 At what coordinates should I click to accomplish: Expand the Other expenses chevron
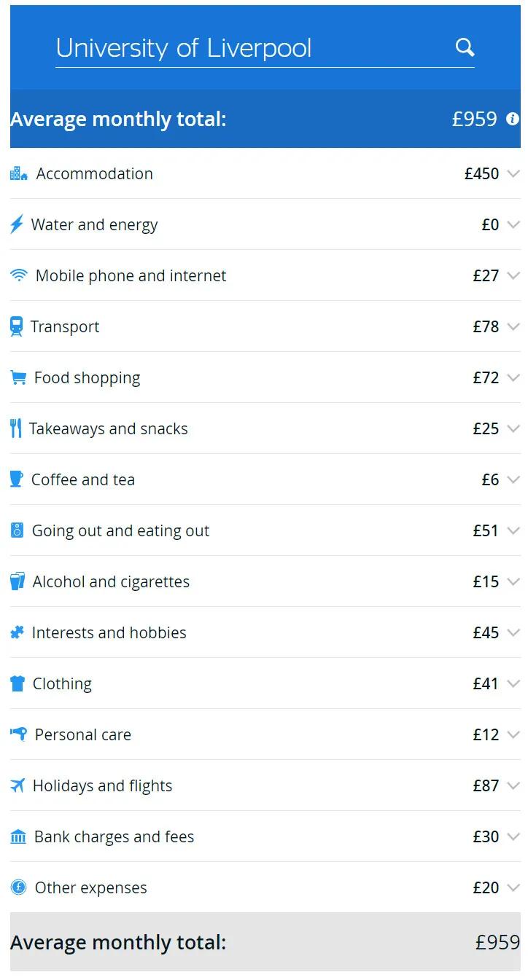tap(513, 887)
